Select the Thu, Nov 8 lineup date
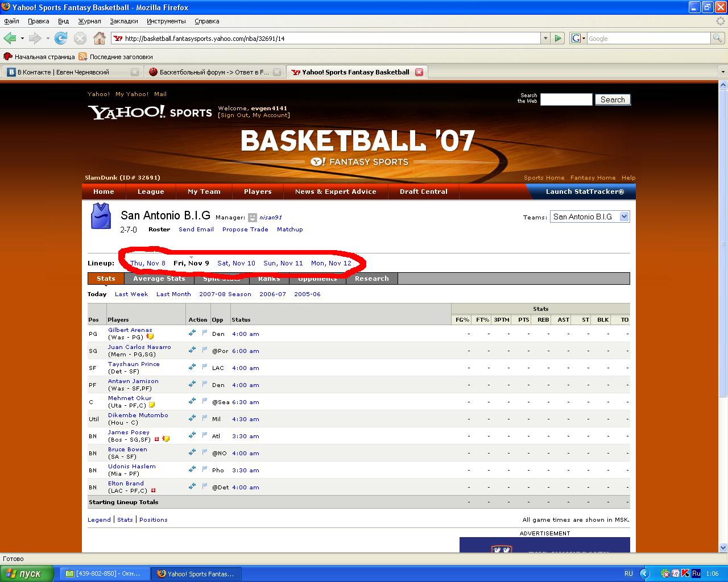Image resolution: width=728 pixels, height=582 pixels. 148,263
